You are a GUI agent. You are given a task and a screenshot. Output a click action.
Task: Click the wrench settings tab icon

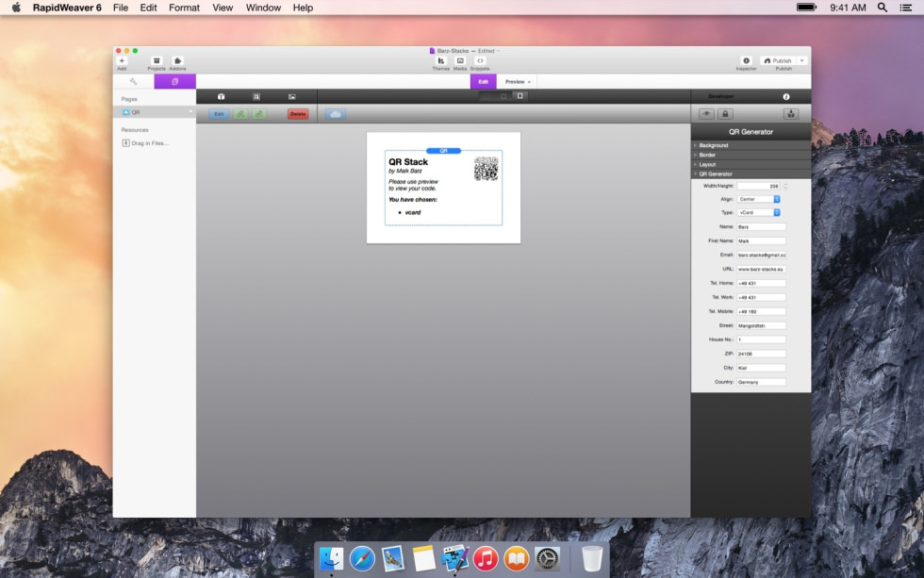[x=133, y=81]
